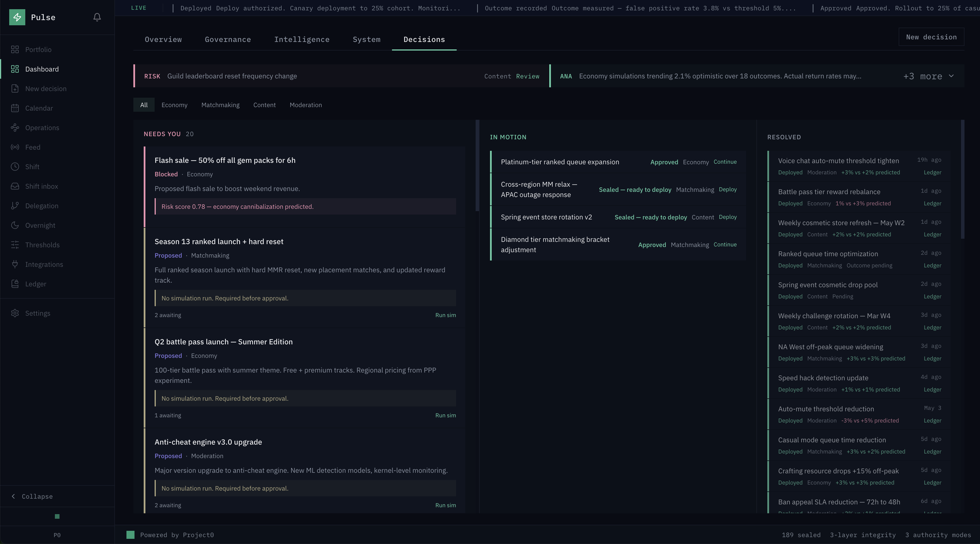The height and width of the screenshot is (544, 980).
Task: Open Crafting resource drops +15% off-peak entry
Action: [860, 476]
